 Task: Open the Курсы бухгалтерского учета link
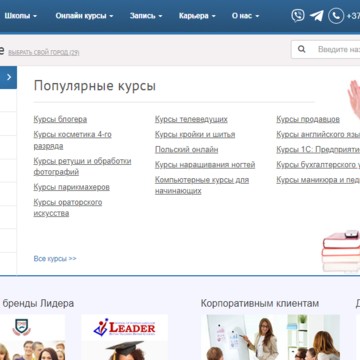[318, 165]
